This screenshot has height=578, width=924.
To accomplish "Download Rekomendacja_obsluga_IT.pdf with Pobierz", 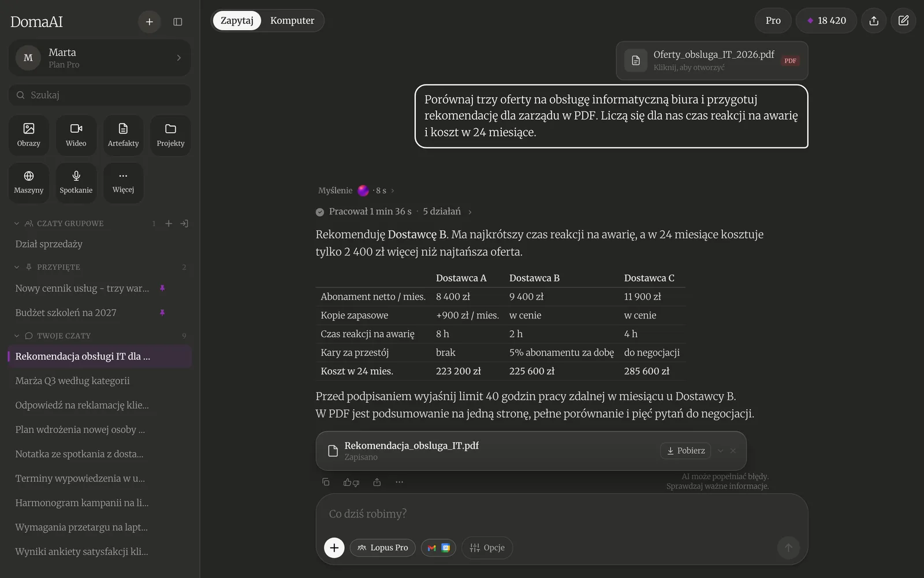I will pos(686,451).
